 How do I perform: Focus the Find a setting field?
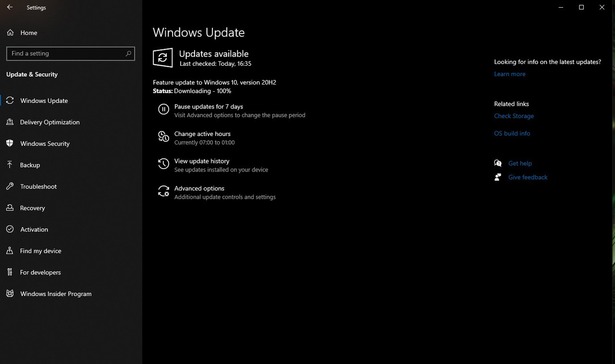point(71,53)
